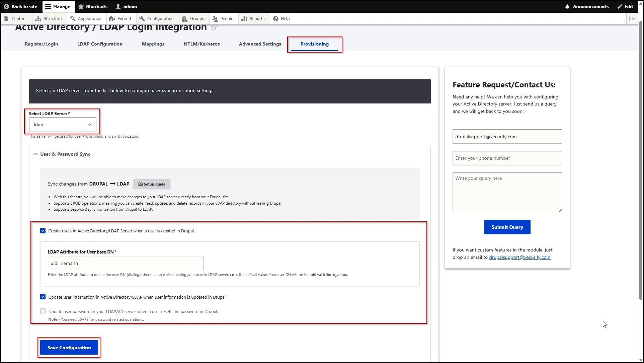Click the Save Configuration button
This screenshot has height=363, width=644.
point(69,348)
